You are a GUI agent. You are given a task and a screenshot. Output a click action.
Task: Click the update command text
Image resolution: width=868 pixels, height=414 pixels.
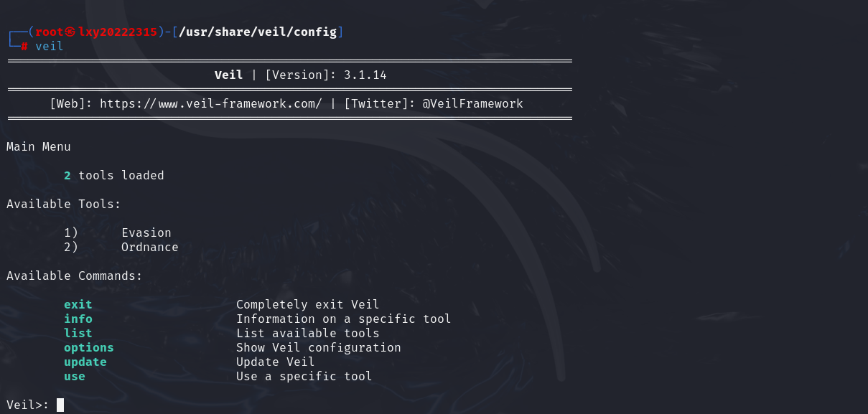85,362
